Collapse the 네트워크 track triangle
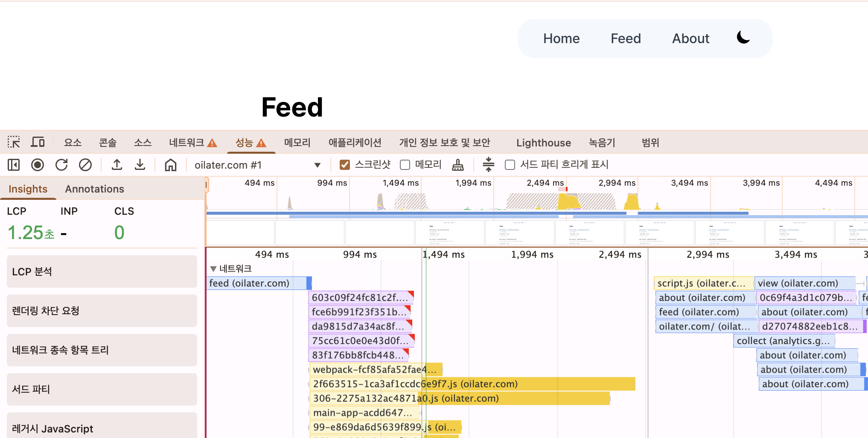Viewport: 868px width, 438px height. point(213,269)
